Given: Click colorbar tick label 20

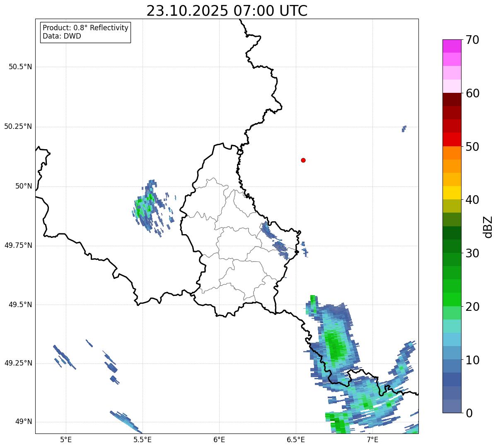Looking at the screenshot, I should [x=473, y=307].
